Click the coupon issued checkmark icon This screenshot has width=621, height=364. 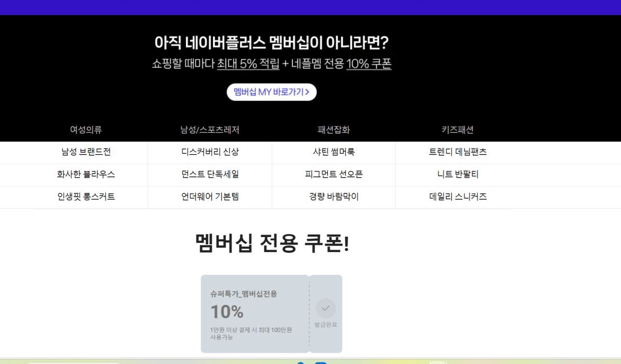click(326, 308)
